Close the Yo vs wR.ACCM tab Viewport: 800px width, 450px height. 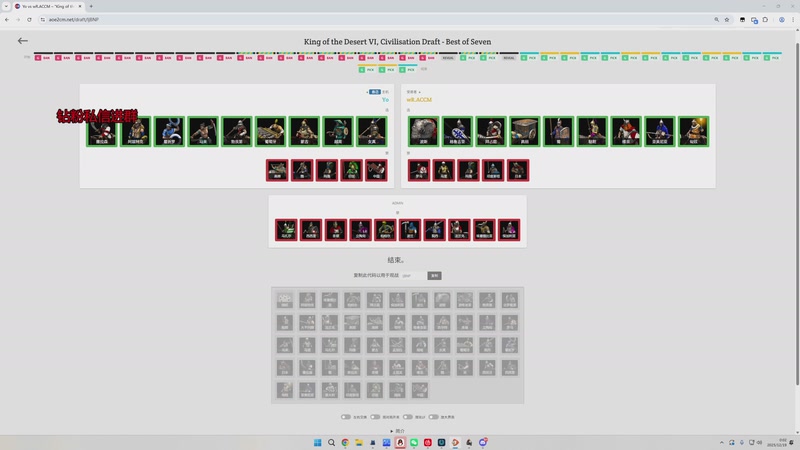coord(80,6)
